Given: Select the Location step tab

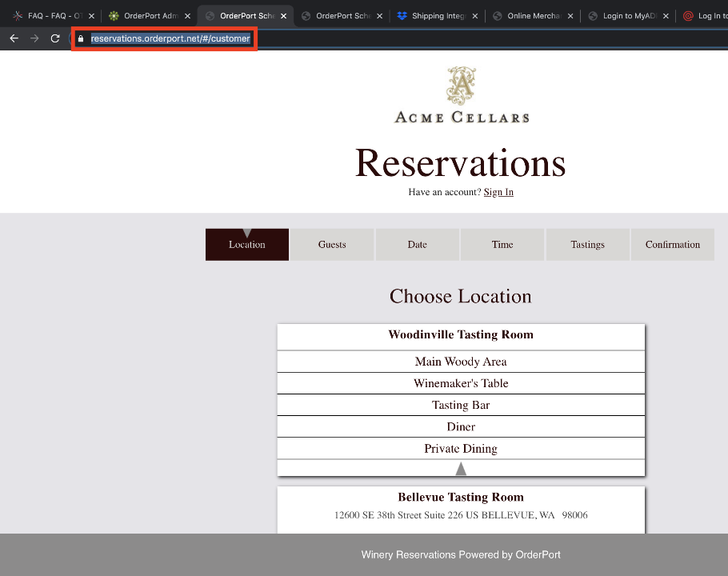Looking at the screenshot, I should pyautogui.click(x=247, y=245).
